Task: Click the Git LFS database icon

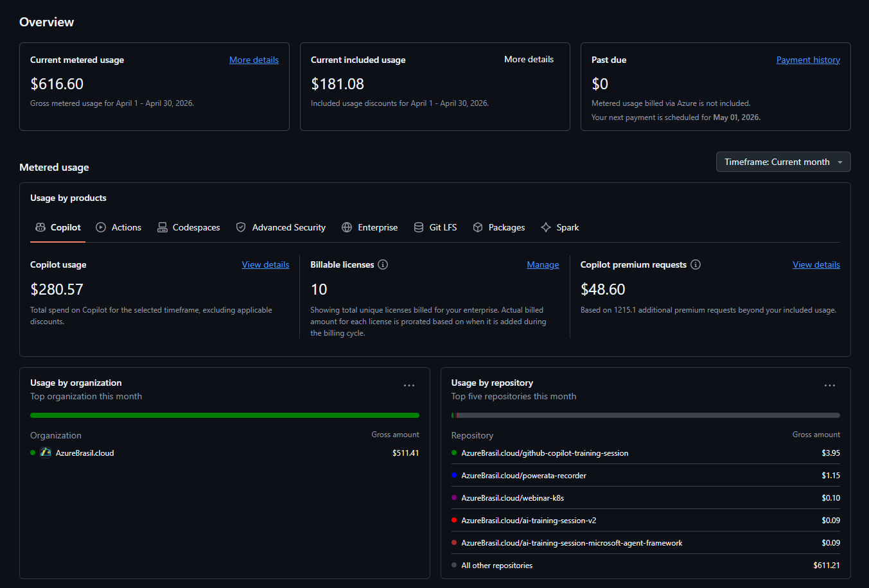Action: 419,227
